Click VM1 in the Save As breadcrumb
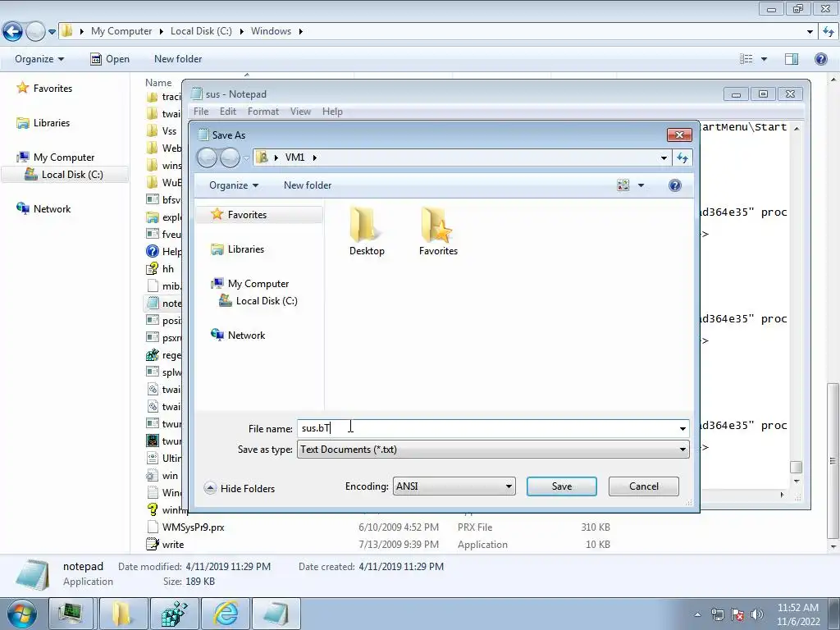 [x=294, y=157]
